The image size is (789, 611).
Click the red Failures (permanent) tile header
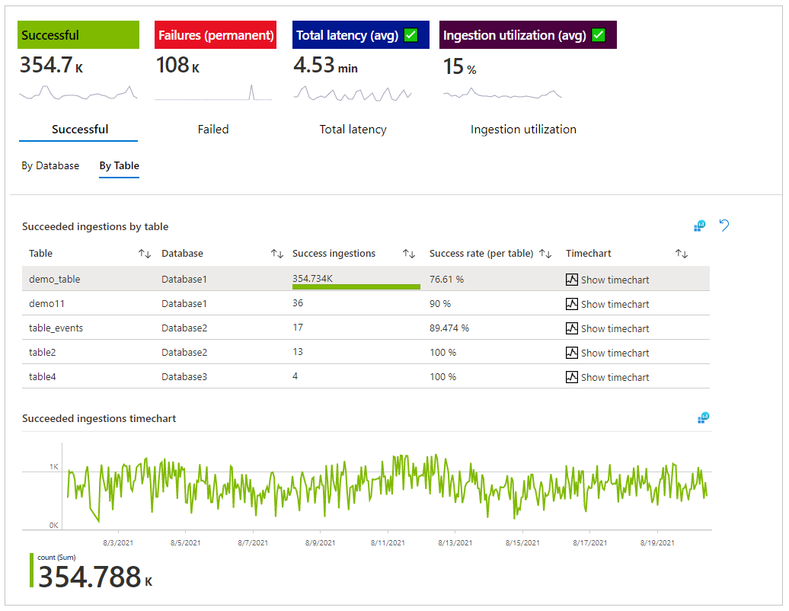click(x=216, y=35)
